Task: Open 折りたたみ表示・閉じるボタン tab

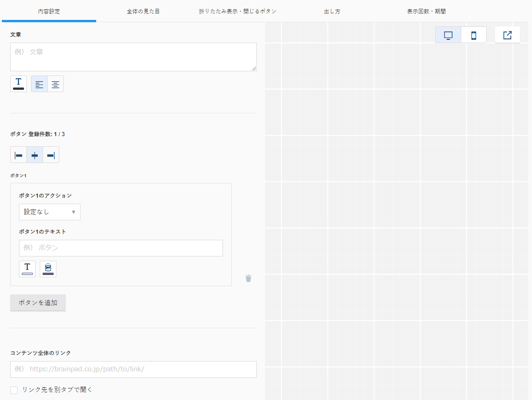Action: [x=237, y=11]
